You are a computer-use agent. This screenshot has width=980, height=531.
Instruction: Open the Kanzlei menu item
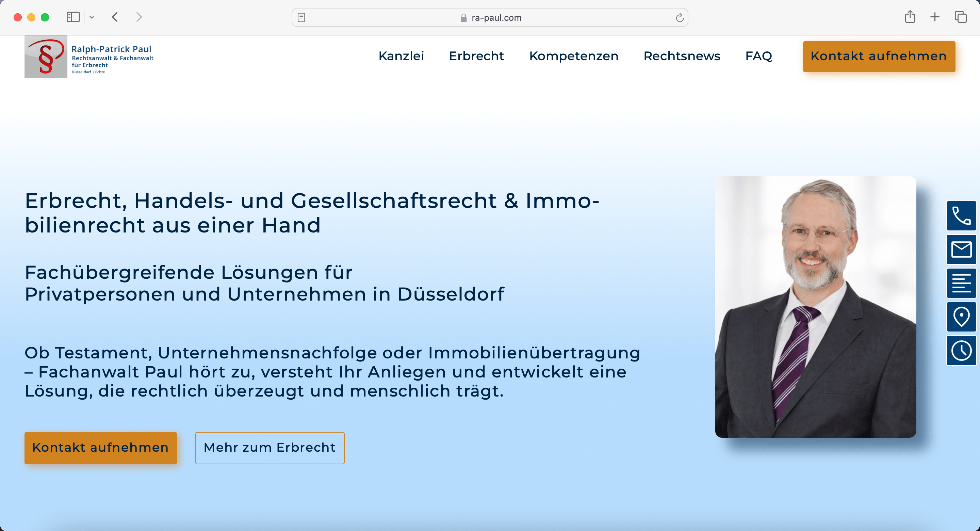coord(401,56)
